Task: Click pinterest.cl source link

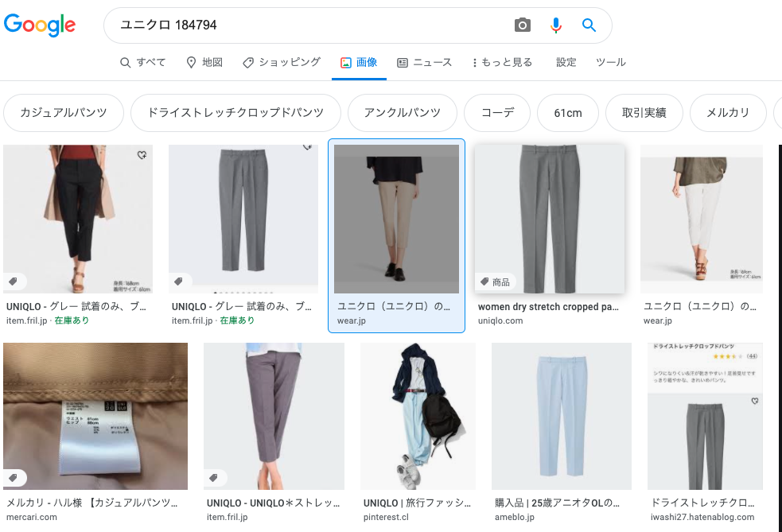Action: coord(386,517)
